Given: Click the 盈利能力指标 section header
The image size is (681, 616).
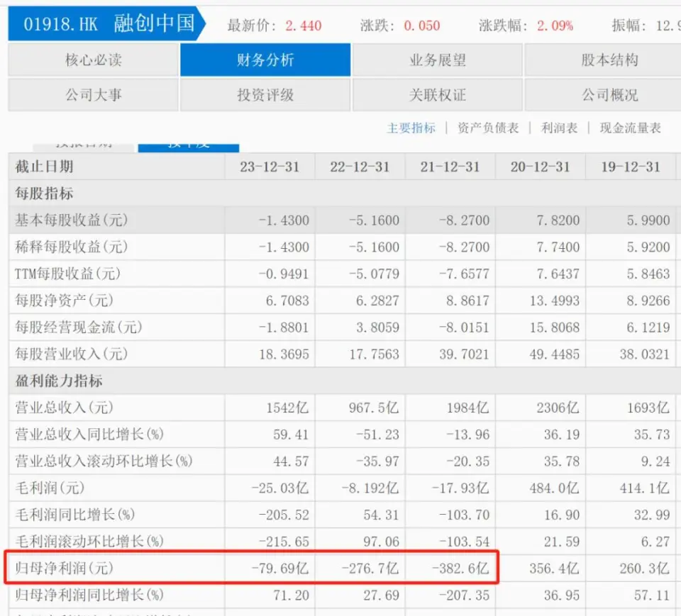Looking at the screenshot, I should point(59,381).
